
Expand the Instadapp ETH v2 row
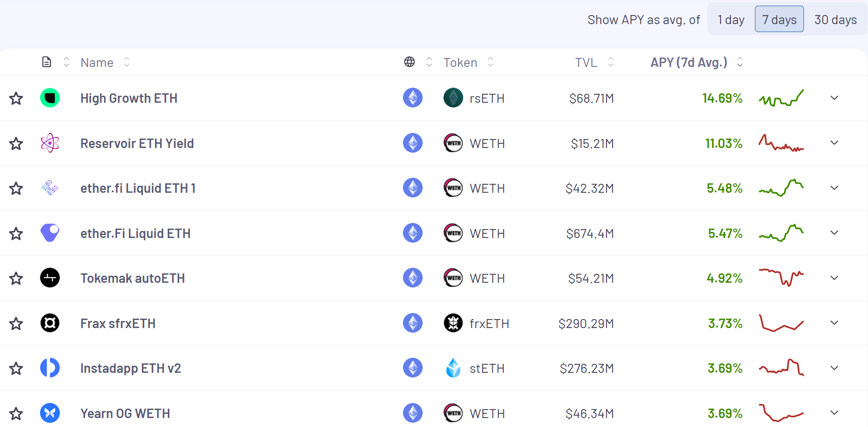(834, 368)
